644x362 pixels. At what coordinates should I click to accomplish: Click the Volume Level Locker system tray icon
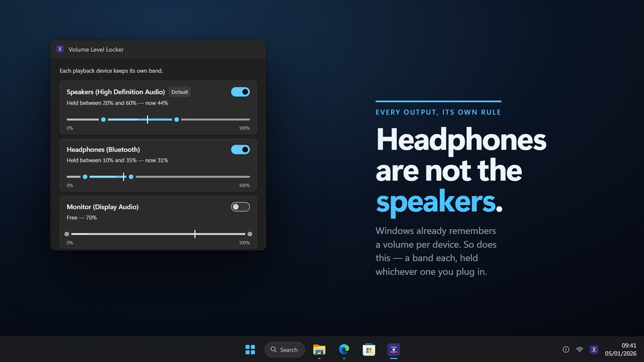point(594,349)
